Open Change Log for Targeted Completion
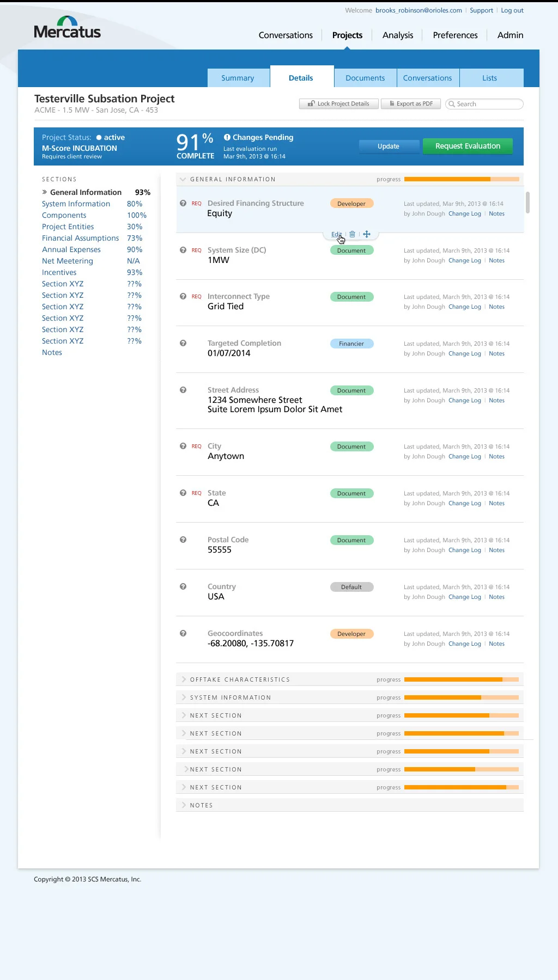The image size is (558, 980). (465, 353)
